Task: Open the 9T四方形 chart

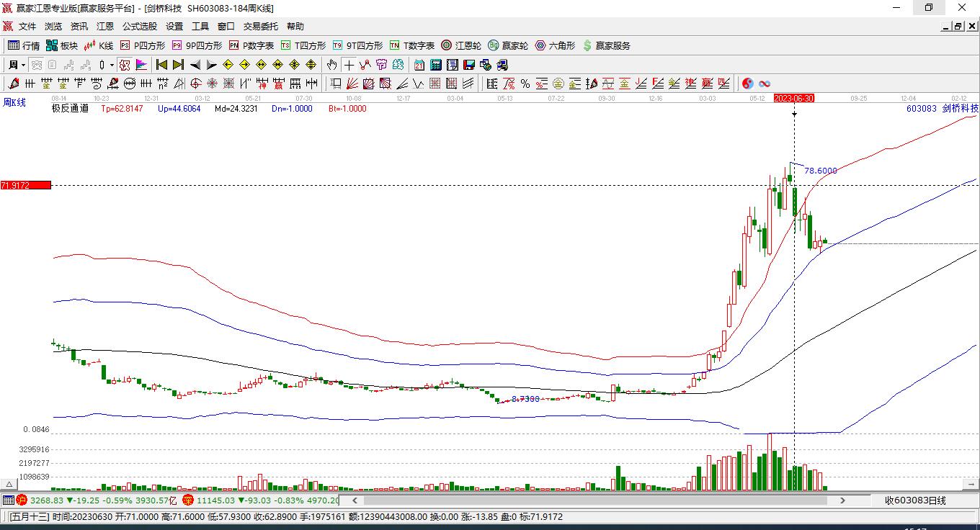Action: point(357,45)
